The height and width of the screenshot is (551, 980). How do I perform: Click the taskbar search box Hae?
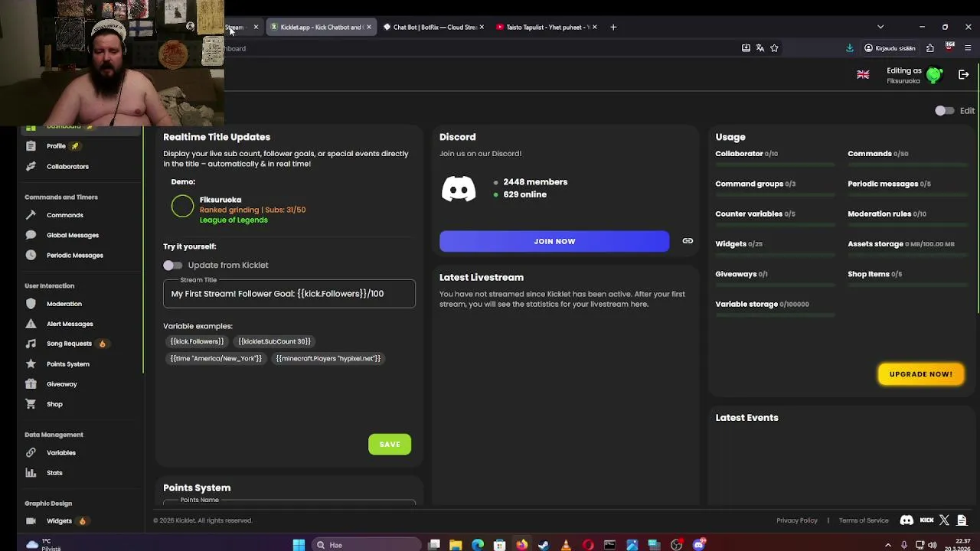(x=366, y=545)
